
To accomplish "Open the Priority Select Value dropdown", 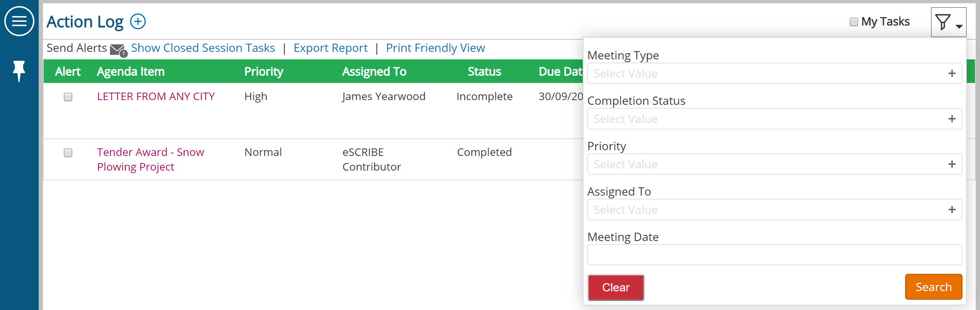I will (774, 164).
